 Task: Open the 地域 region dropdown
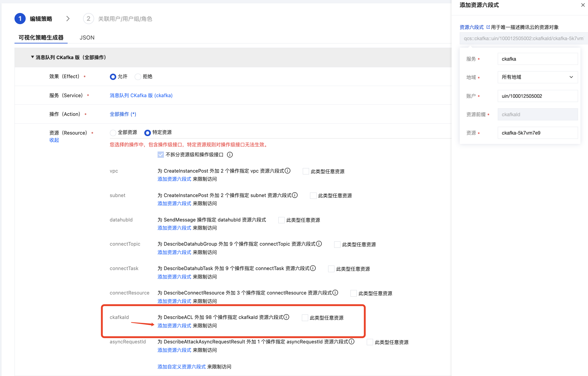tap(537, 77)
